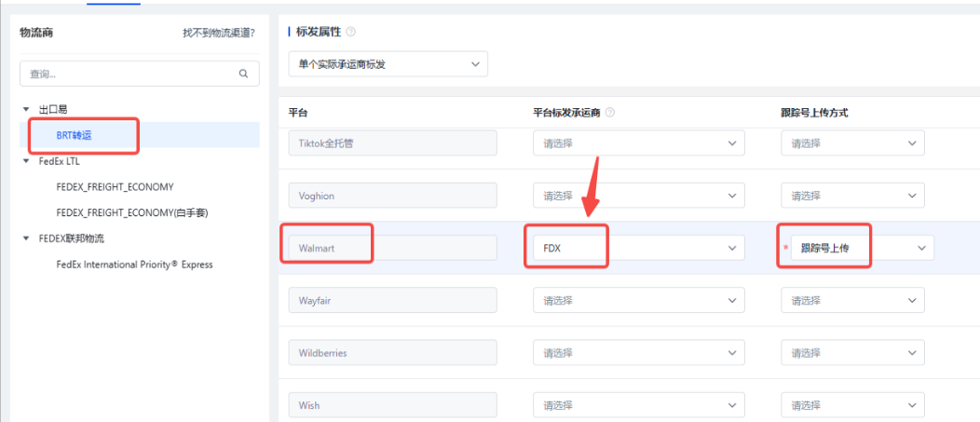
Task: Open 单个实际承运商标发 dropdown
Action: (x=388, y=63)
